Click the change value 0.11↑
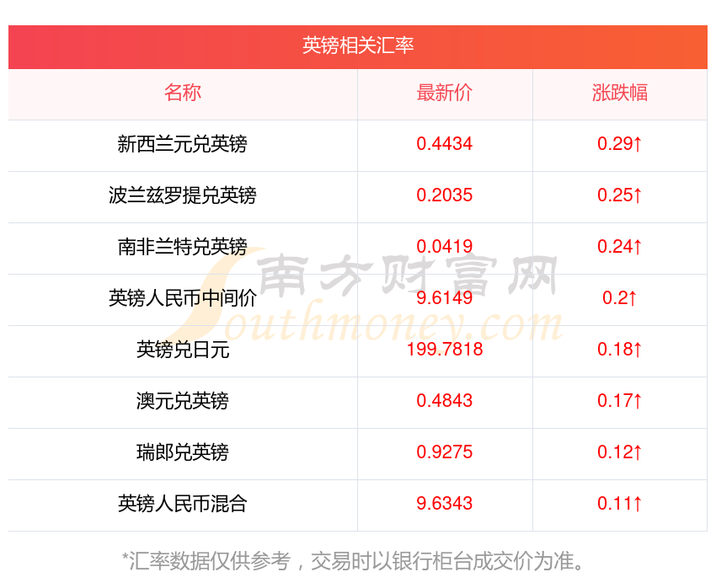716x588 pixels. pyautogui.click(x=620, y=503)
